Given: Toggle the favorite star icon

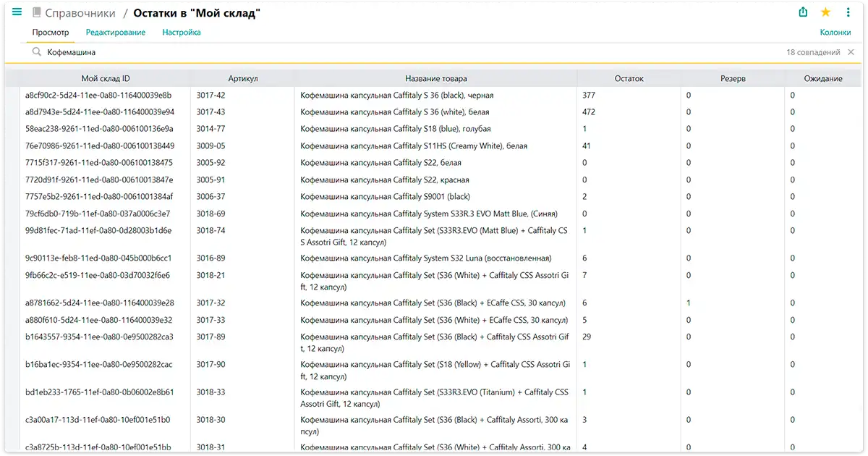Looking at the screenshot, I should coord(825,12).
